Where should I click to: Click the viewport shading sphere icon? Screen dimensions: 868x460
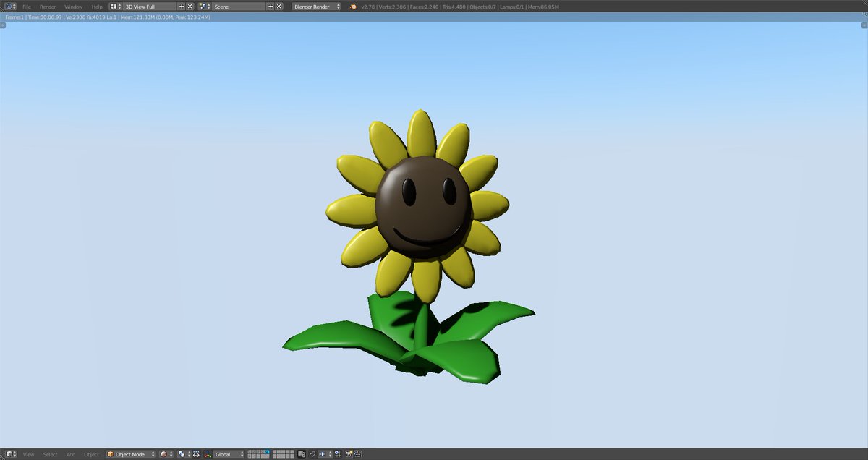tap(162, 454)
